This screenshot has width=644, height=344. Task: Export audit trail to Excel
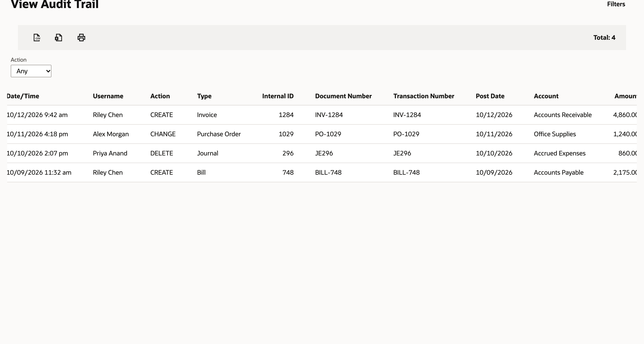click(x=59, y=38)
